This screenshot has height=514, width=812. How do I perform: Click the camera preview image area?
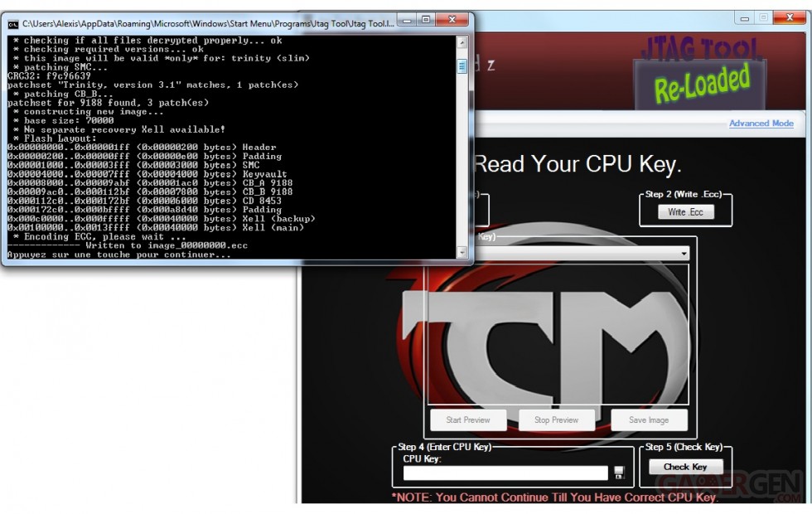(x=558, y=334)
